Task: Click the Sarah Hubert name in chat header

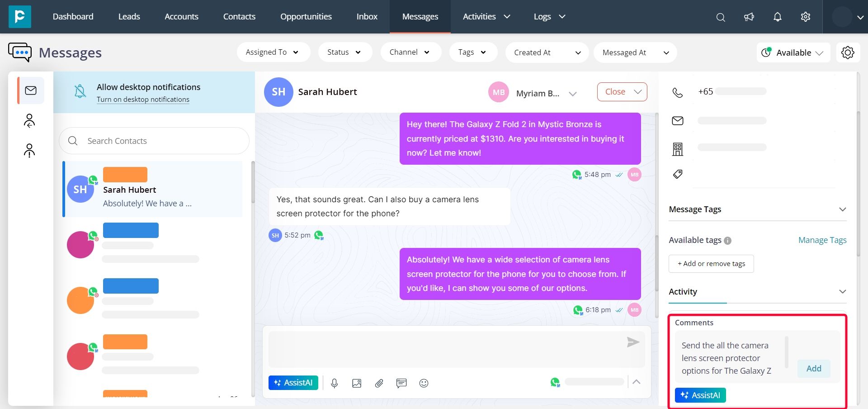Action: coord(327,92)
